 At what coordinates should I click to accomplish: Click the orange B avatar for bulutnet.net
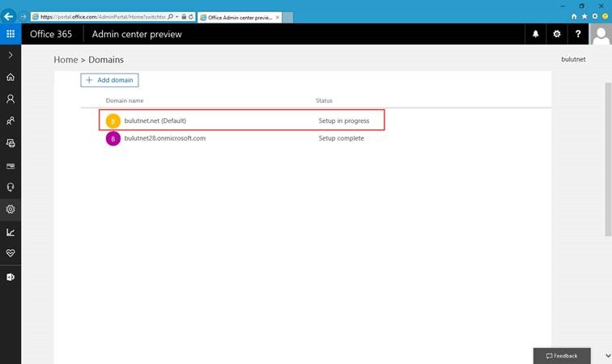[x=113, y=121]
